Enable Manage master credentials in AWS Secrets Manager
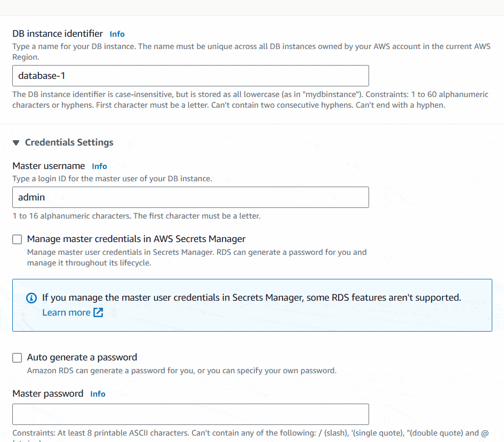 (x=17, y=239)
